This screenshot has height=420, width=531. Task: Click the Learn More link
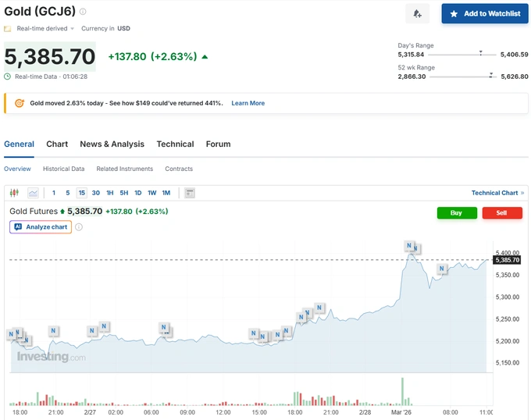[x=248, y=103]
